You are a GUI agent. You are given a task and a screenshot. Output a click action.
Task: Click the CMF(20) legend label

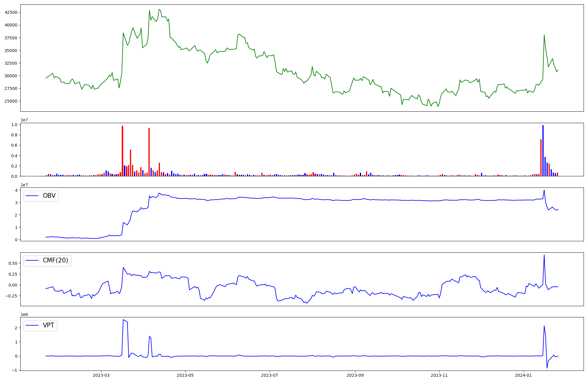pos(55,261)
